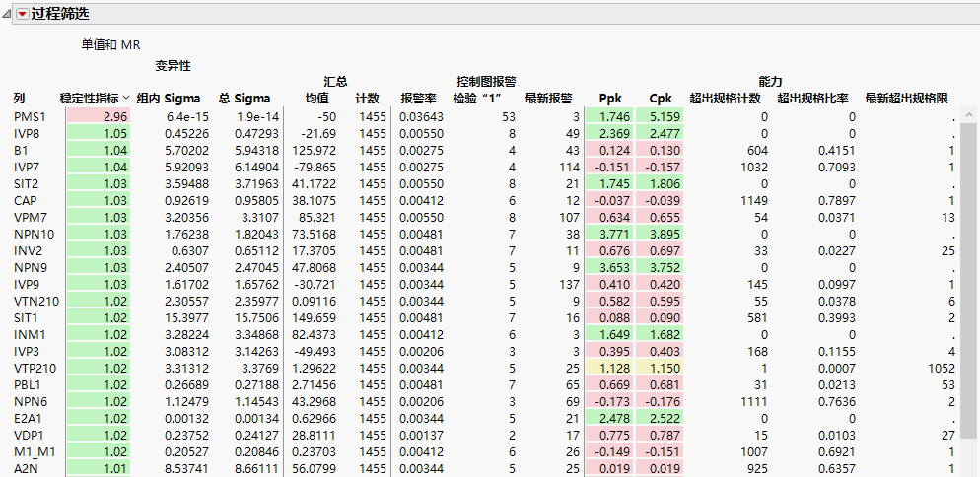Click the sort arrow on 稳定性指标 column
980x477 pixels.
(125, 99)
